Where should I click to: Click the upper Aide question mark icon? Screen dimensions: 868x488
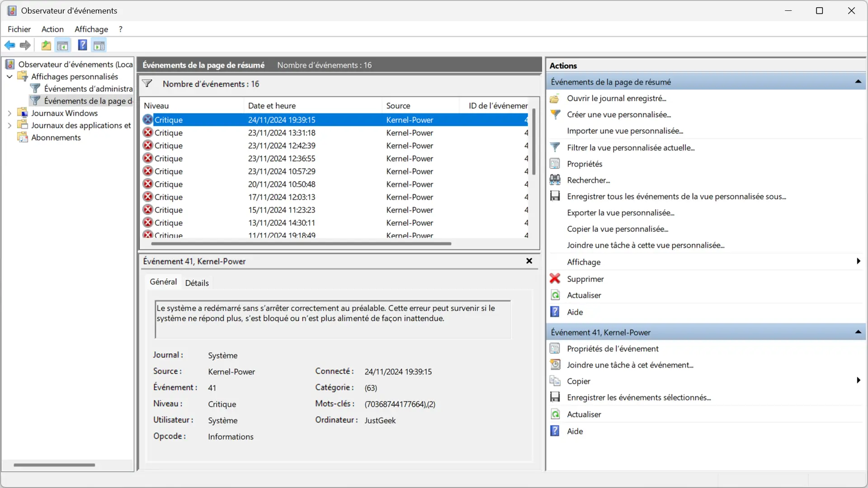pyautogui.click(x=555, y=312)
